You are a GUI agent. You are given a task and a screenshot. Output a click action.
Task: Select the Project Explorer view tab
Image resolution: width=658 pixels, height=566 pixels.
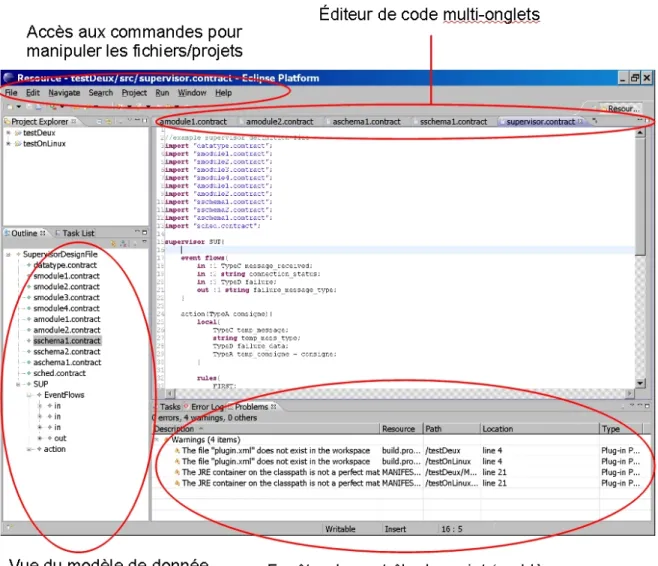coord(40,122)
